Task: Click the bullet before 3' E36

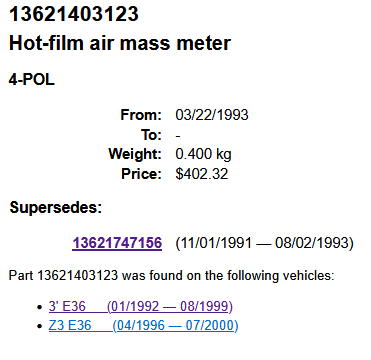Action: 40,307
